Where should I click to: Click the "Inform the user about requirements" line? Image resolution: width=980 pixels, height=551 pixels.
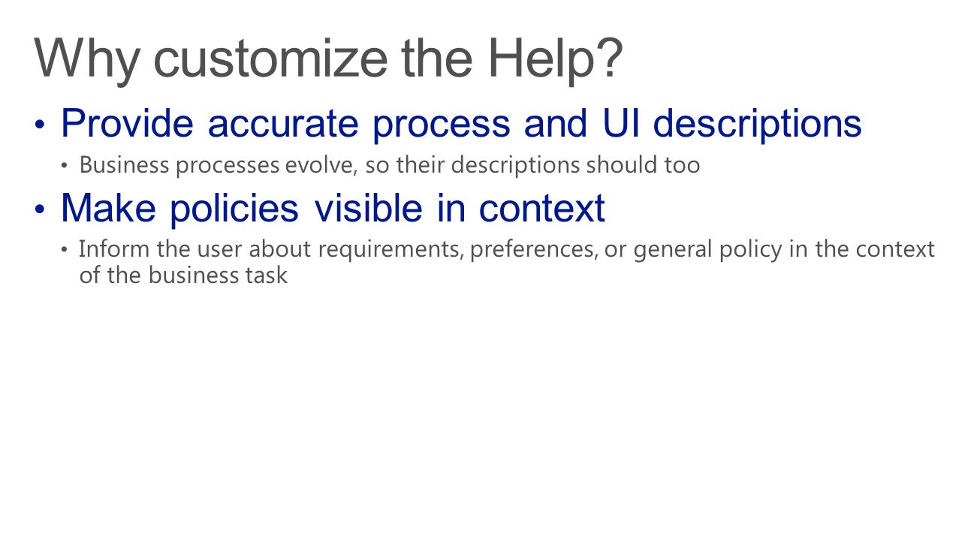pyautogui.click(x=507, y=249)
